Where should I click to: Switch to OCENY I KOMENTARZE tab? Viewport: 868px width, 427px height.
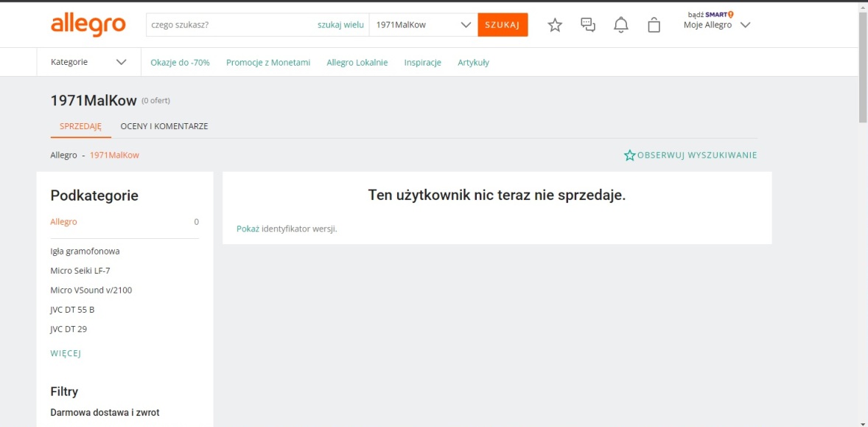tap(164, 126)
